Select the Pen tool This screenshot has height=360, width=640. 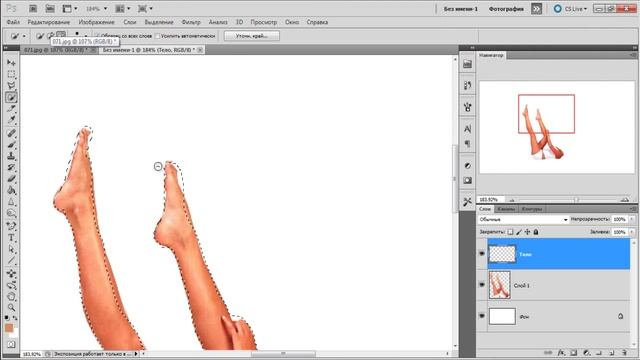11,226
